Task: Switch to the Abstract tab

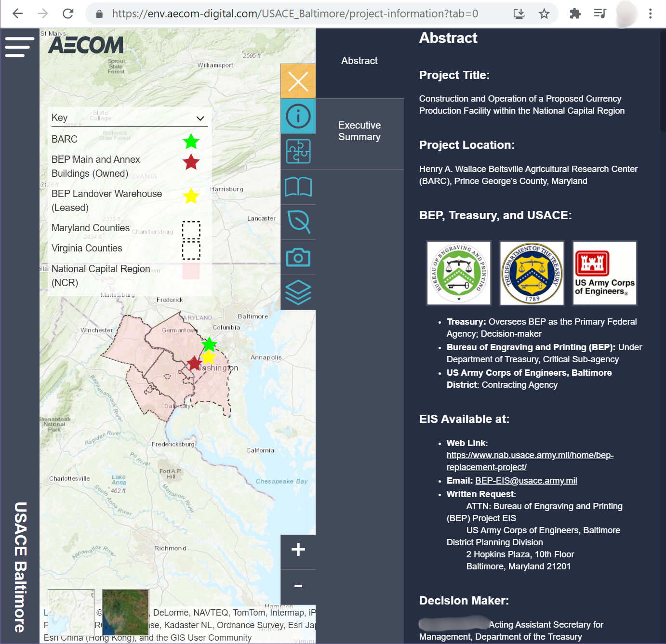Action: tap(359, 61)
